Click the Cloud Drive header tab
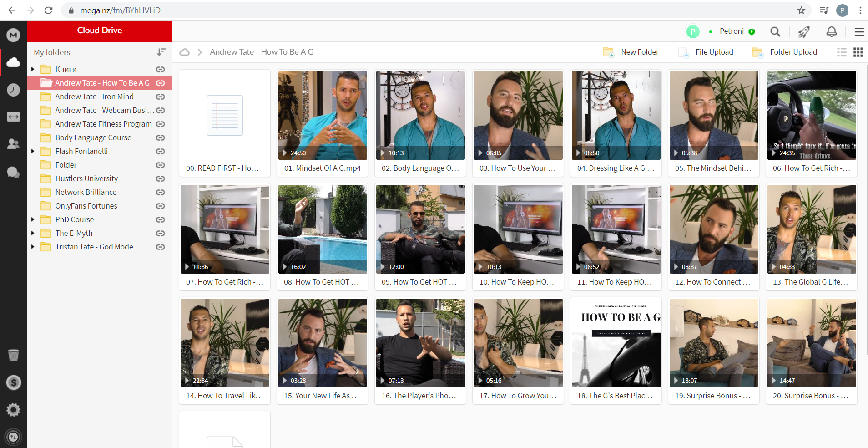 100,31
